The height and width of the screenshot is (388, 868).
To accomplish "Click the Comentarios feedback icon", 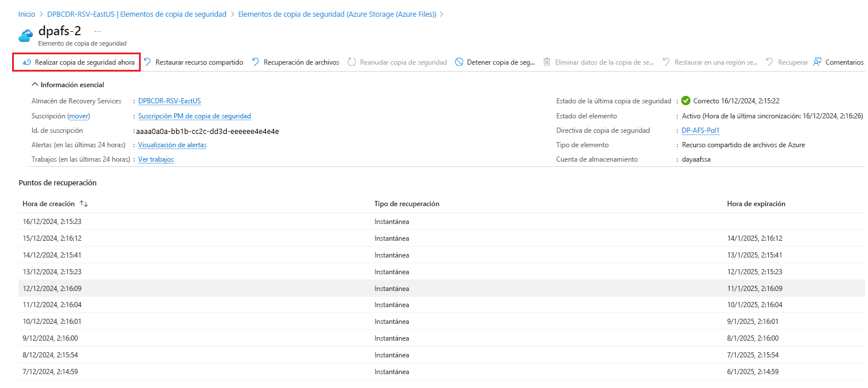I will [817, 62].
